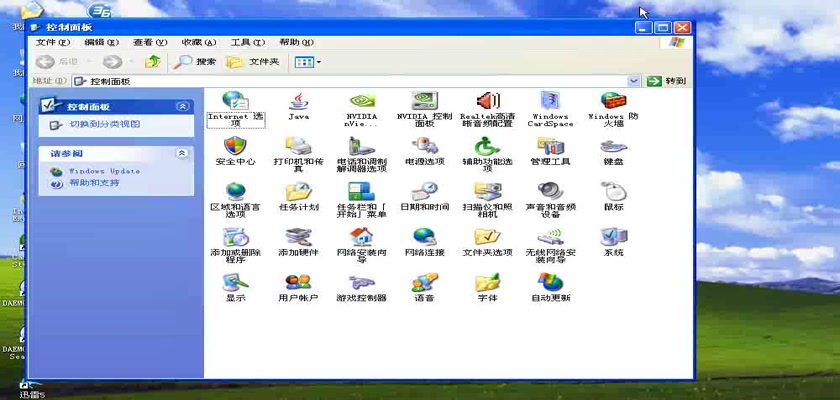Open the 键盘 icon
Image resolution: width=840 pixels, height=400 pixels.
(613, 146)
